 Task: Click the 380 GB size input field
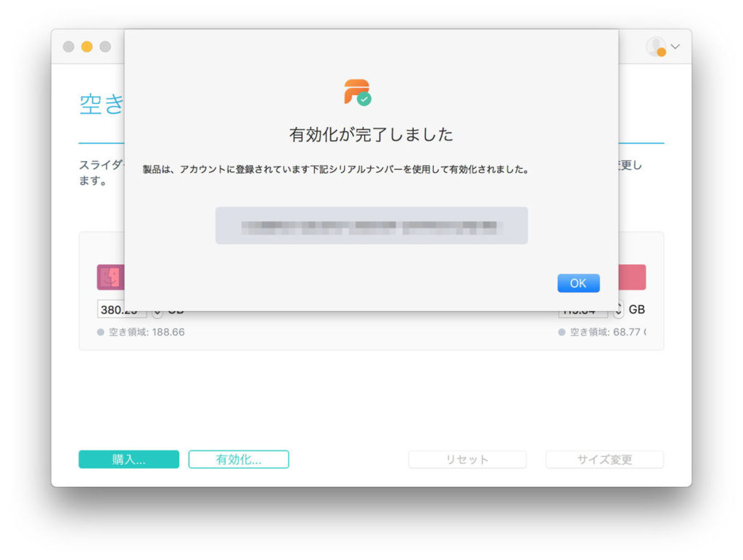[122, 310]
